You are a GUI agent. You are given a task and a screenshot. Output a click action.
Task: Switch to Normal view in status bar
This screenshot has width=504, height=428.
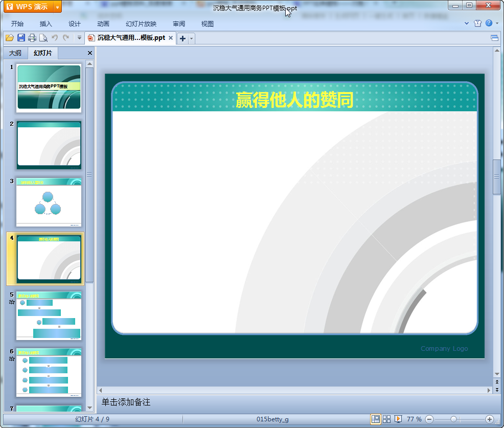click(x=376, y=419)
